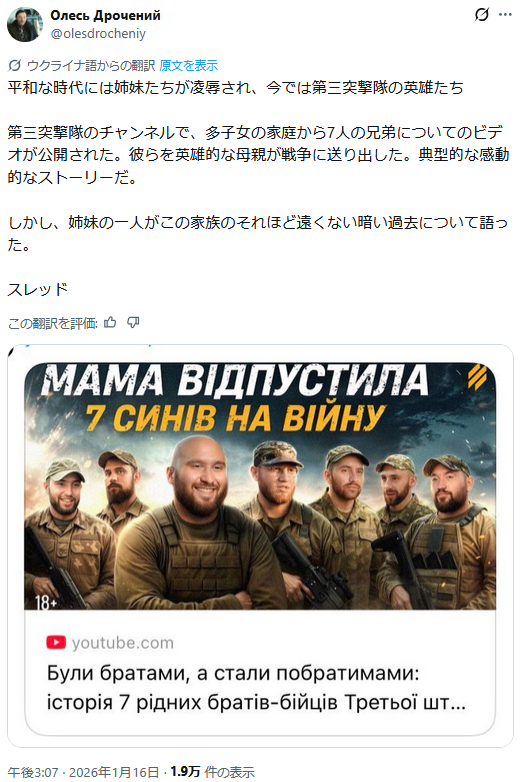Click the ウクライナ語からの翻訳 translation label

coord(91,65)
